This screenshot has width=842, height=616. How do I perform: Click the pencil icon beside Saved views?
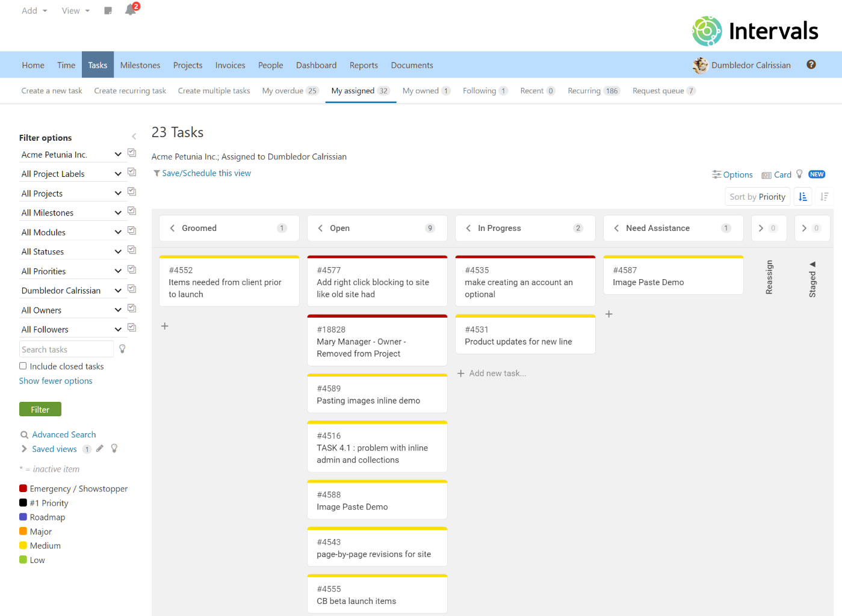[x=100, y=449]
